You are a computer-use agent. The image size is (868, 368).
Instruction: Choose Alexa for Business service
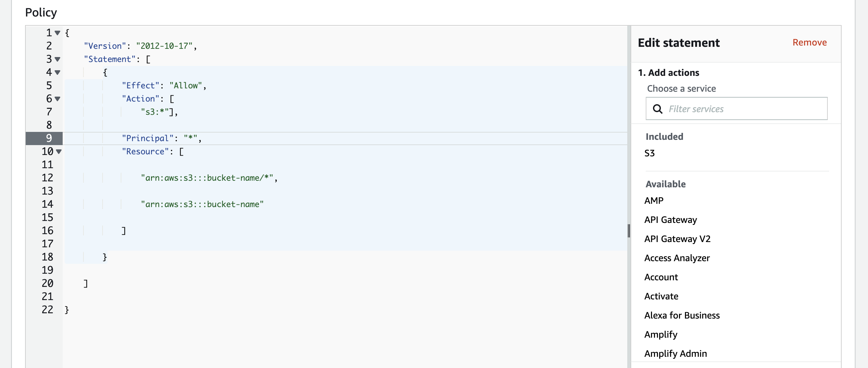point(682,316)
